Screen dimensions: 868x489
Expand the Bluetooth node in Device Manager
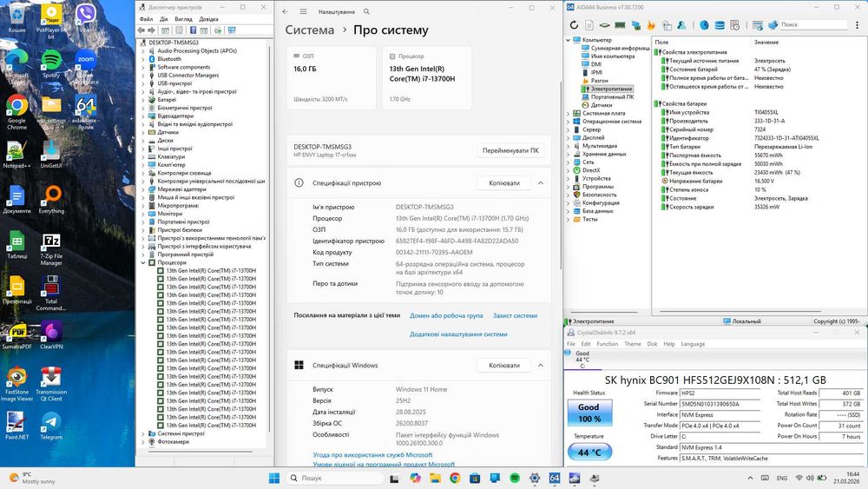(x=143, y=59)
